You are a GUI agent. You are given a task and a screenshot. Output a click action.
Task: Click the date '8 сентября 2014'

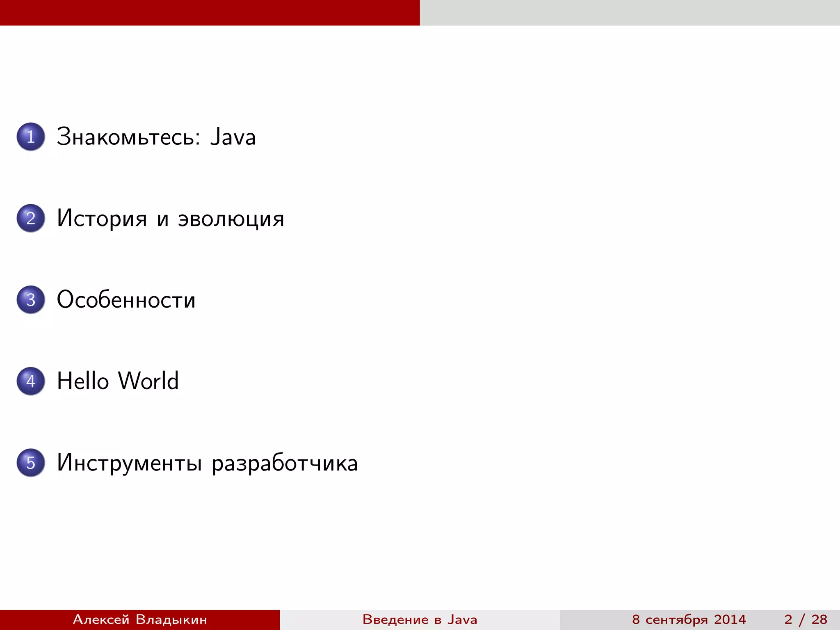tap(689, 619)
